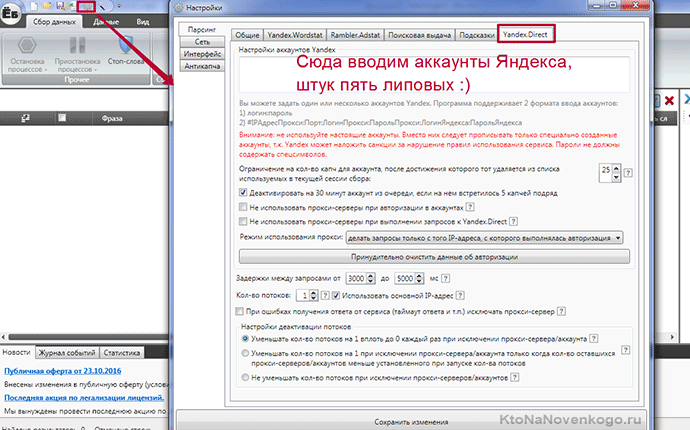
Task: Expand the Остановка процессов dropdown arrow
Action: (46, 70)
